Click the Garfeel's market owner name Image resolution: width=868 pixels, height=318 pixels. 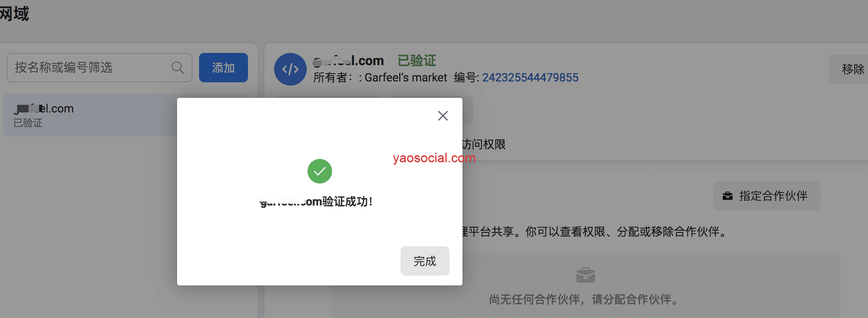[x=406, y=78]
